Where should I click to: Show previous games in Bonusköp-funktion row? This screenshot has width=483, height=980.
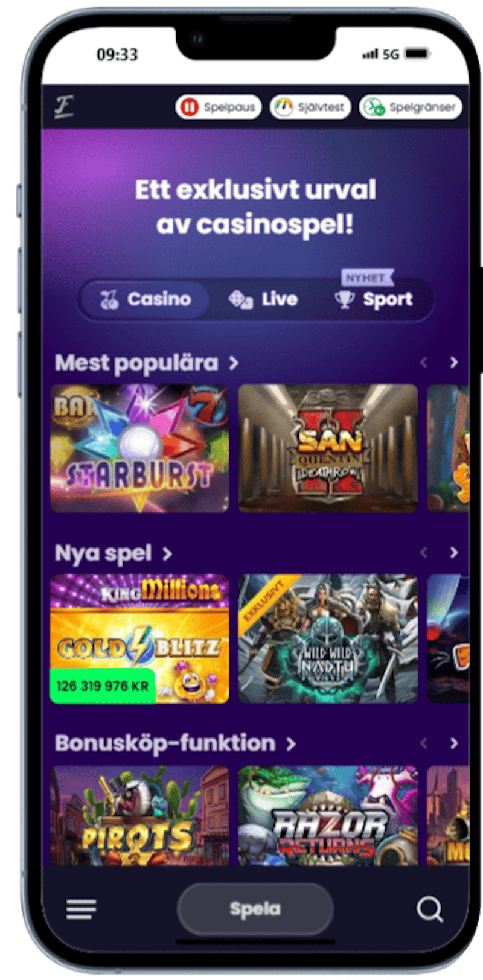point(424,743)
